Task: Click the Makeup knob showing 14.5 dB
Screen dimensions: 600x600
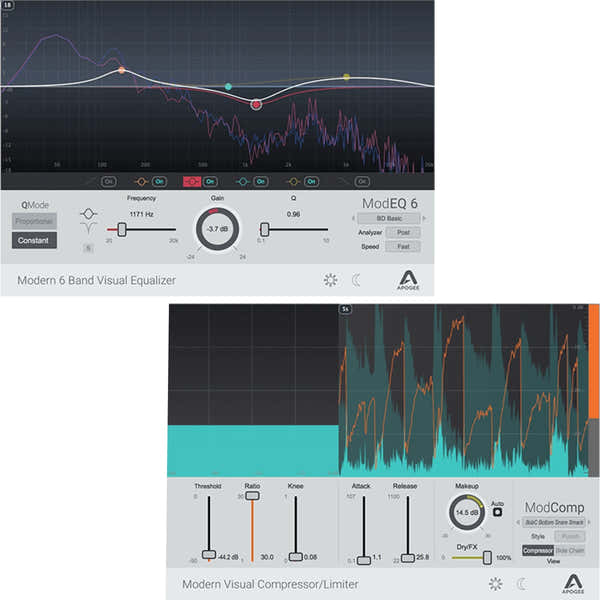Action: point(466,512)
